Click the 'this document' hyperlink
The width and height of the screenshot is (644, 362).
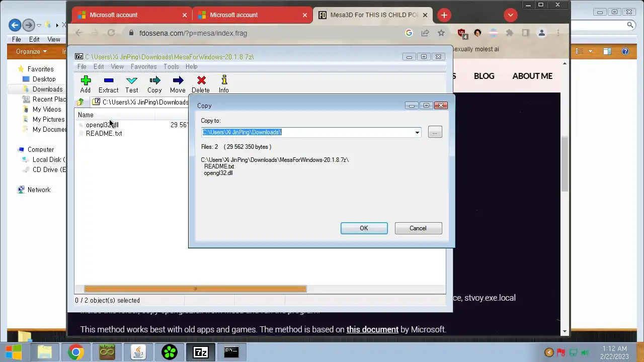(x=372, y=330)
